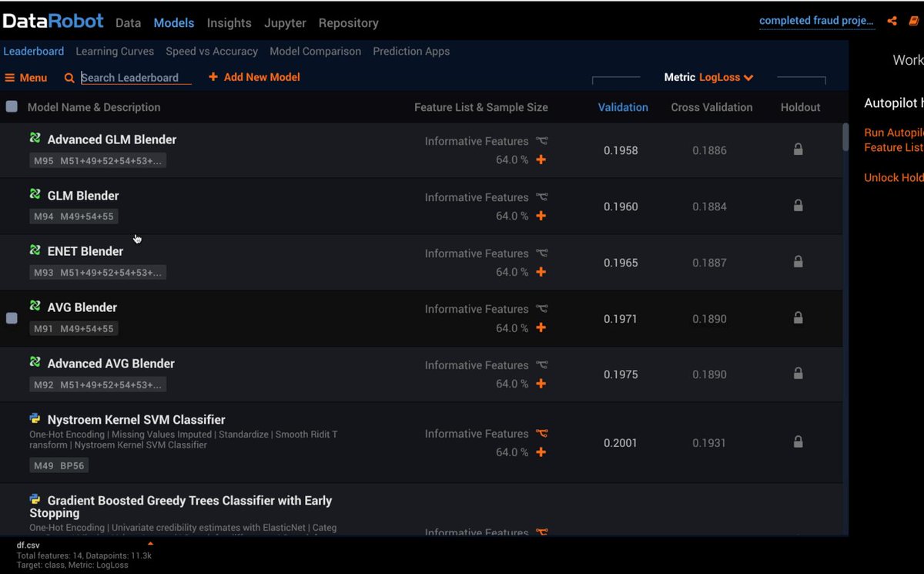
Task: Click the share icon in top bar
Action: tap(892, 21)
